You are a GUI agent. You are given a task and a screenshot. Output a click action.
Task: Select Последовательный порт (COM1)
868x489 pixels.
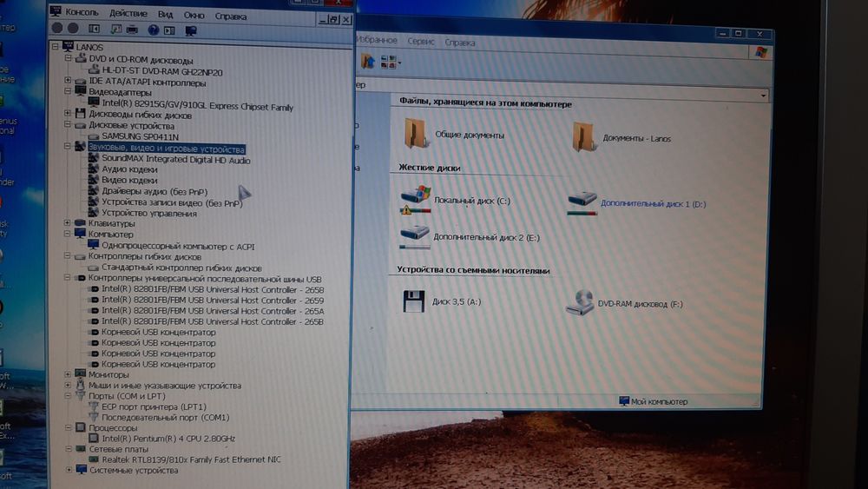pyautogui.click(x=165, y=418)
